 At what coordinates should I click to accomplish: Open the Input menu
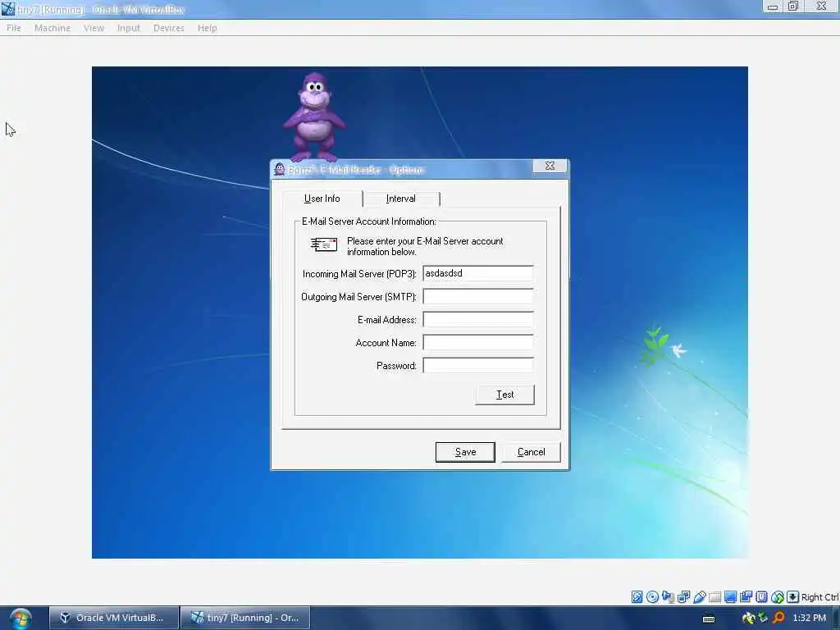click(129, 28)
